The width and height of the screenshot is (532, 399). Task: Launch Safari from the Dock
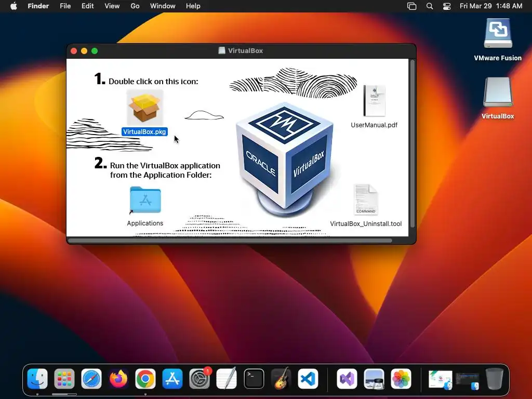(x=91, y=379)
